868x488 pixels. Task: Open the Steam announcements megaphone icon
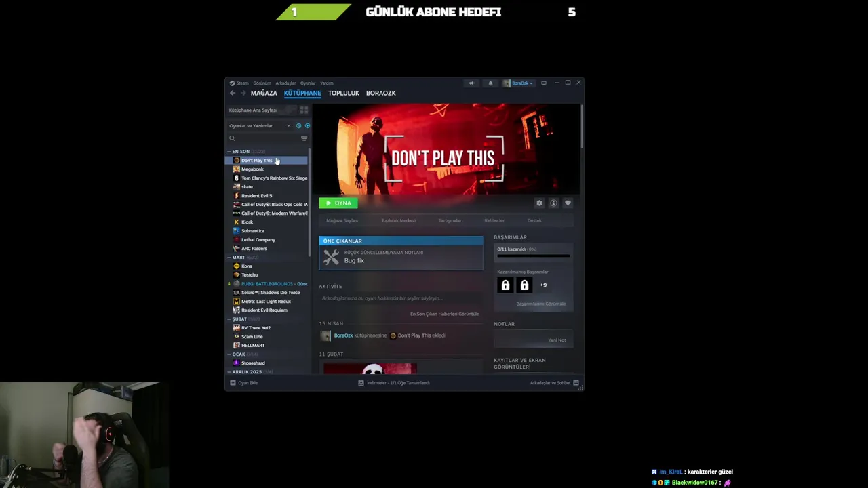coord(471,83)
